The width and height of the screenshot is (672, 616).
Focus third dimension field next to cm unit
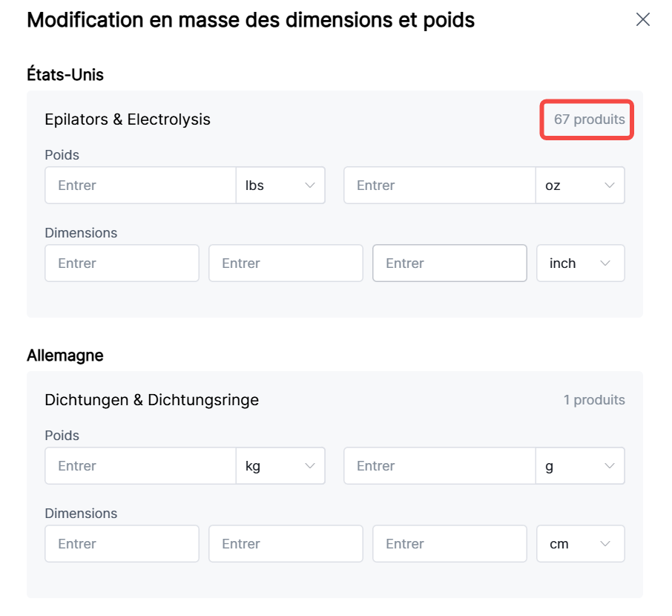click(x=449, y=544)
